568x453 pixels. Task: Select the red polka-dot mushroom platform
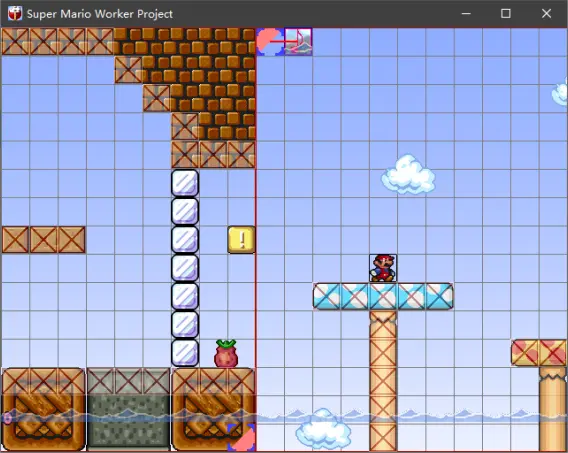click(x=539, y=353)
